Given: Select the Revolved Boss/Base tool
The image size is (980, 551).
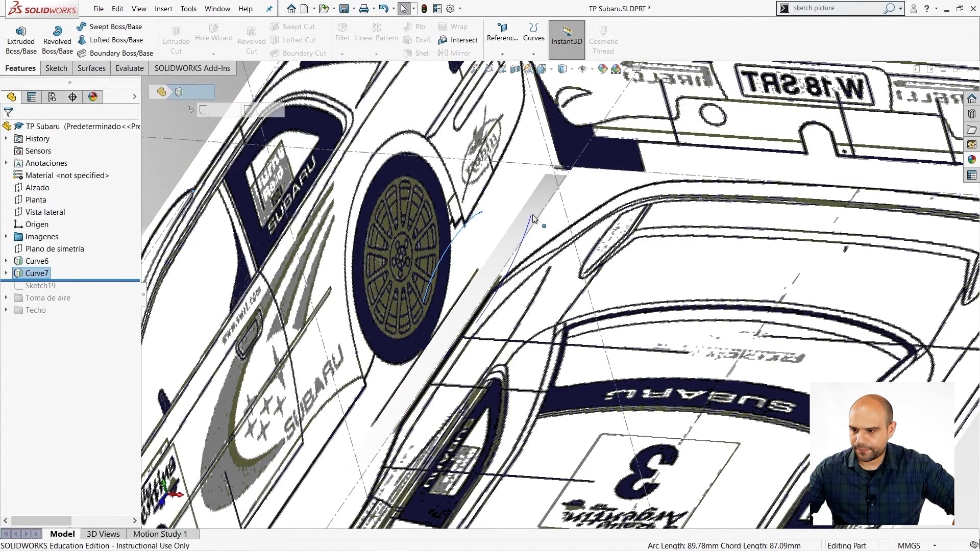Looking at the screenshot, I should click(x=57, y=40).
